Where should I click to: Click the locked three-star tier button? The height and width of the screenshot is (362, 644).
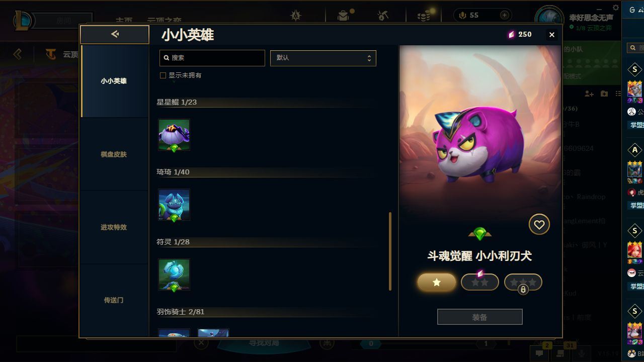[523, 282]
